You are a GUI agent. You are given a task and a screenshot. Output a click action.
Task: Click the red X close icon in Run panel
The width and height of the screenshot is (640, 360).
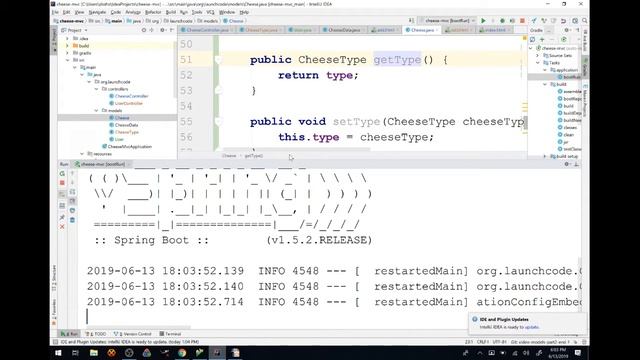tap(62, 227)
